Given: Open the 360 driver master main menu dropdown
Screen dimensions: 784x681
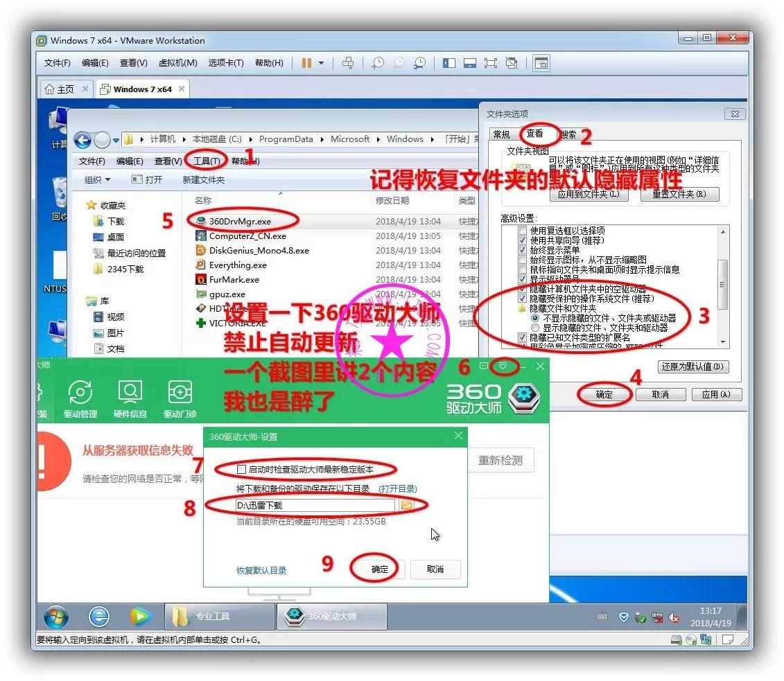Looking at the screenshot, I should click(504, 366).
